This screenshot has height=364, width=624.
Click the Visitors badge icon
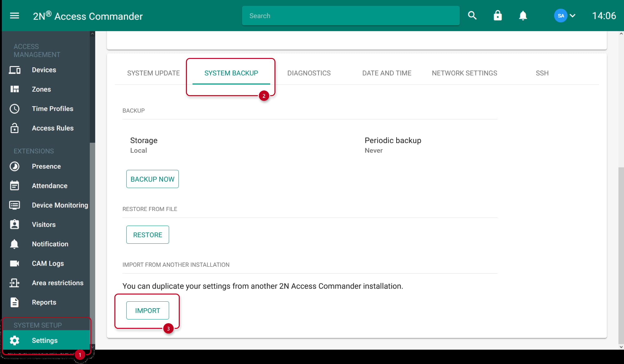tap(14, 224)
